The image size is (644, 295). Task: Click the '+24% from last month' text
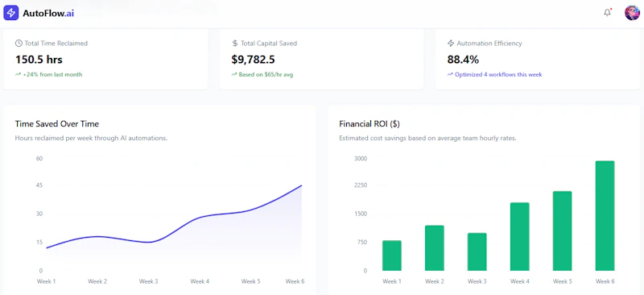pyautogui.click(x=52, y=74)
